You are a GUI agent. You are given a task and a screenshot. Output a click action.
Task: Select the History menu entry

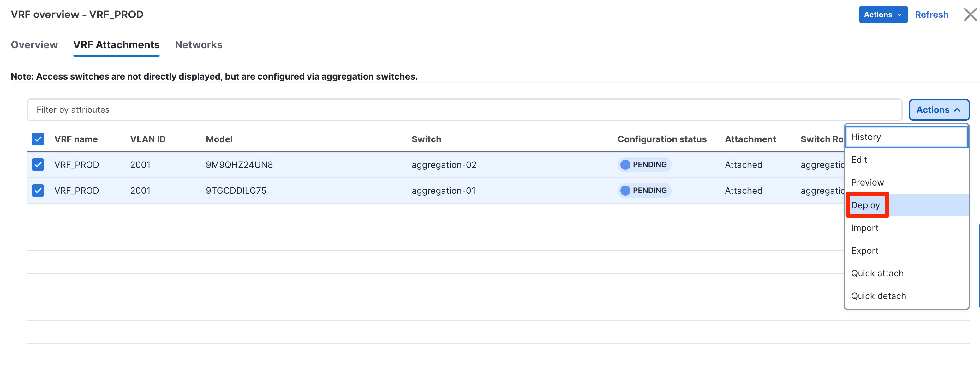pyautogui.click(x=866, y=137)
